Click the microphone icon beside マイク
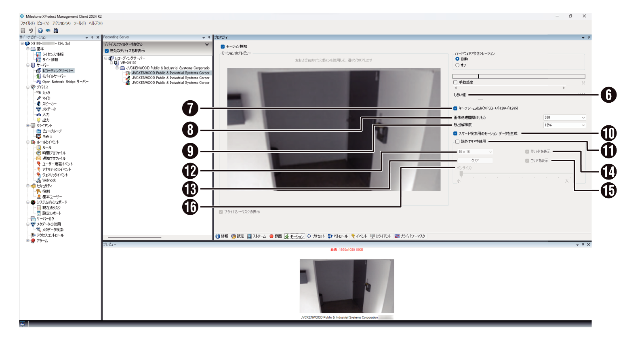This screenshot has width=644, height=340. 39,98
